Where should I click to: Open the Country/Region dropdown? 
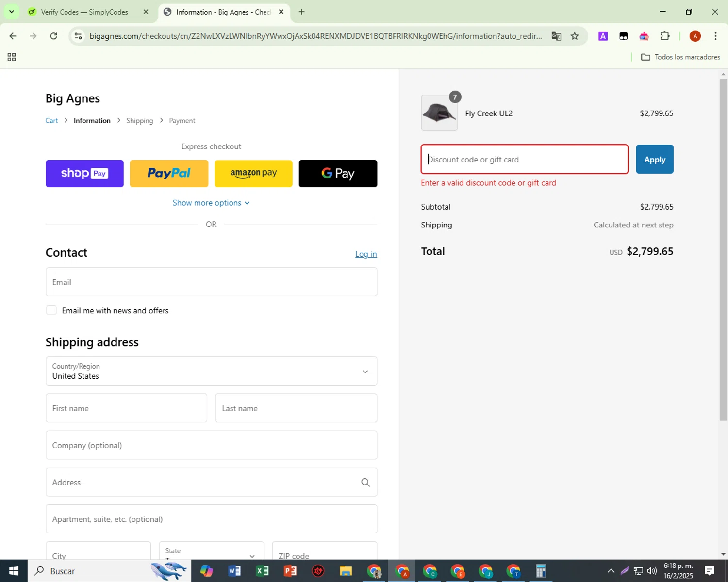pos(211,371)
